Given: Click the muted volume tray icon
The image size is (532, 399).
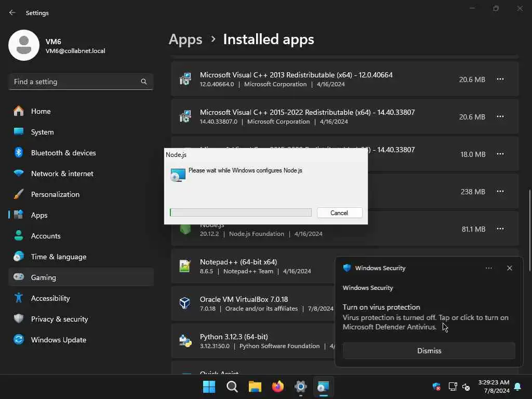Looking at the screenshot, I should tap(466, 387).
